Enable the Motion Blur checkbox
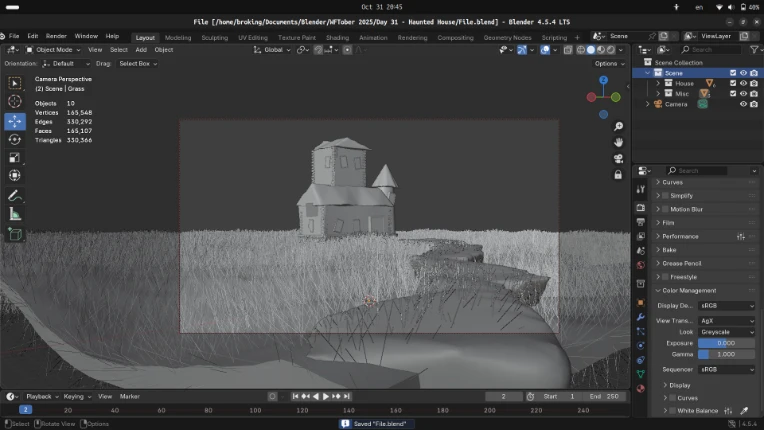 pos(666,209)
